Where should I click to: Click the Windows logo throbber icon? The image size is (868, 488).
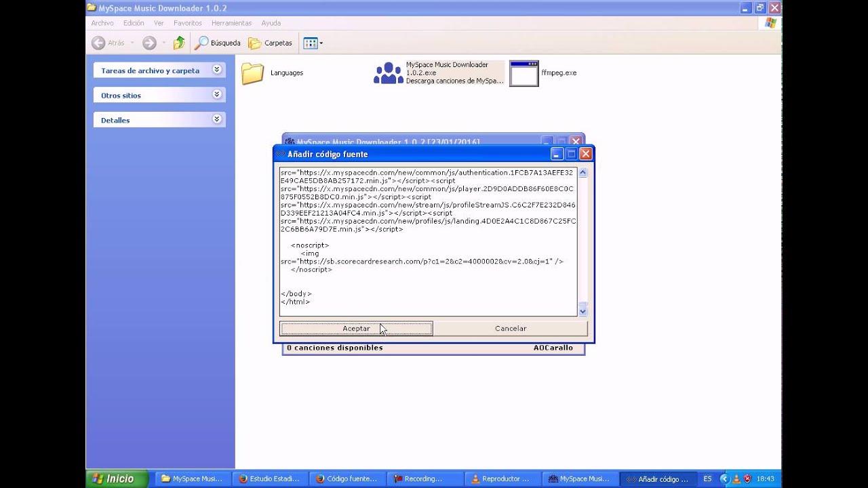tap(770, 23)
